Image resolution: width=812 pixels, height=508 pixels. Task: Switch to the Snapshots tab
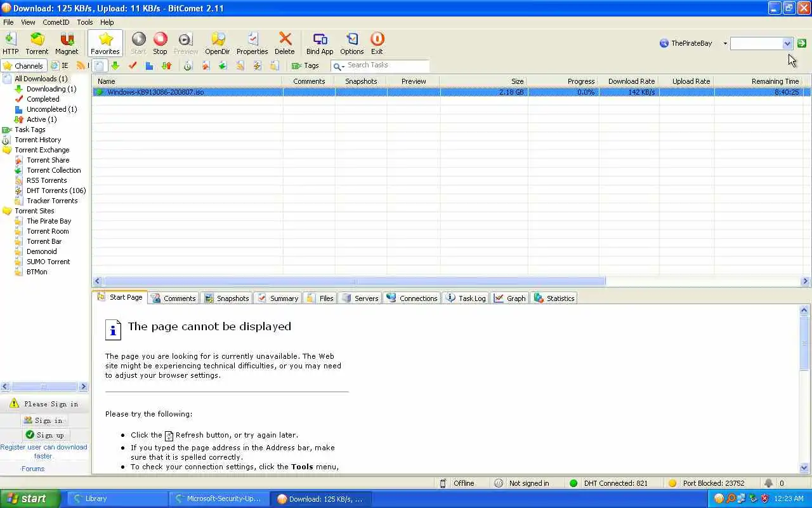point(226,298)
